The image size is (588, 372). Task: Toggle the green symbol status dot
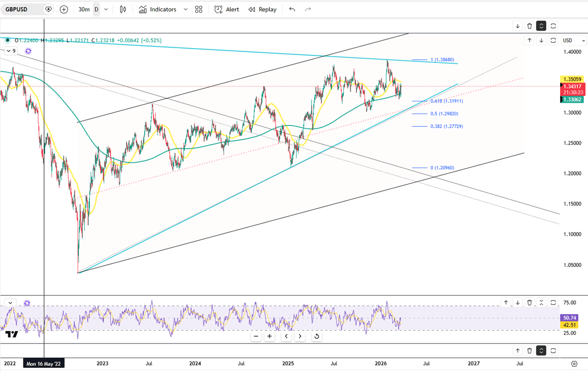[x=7, y=40]
